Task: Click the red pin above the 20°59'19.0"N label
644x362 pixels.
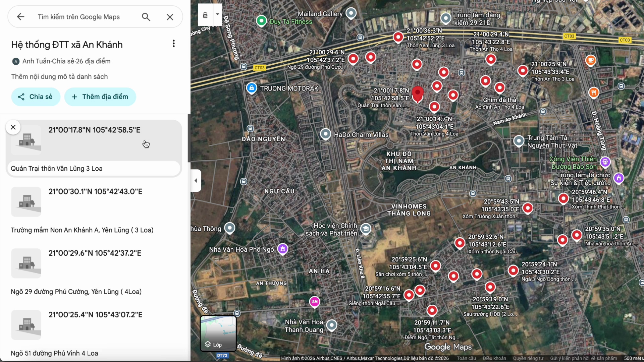Action: (x=490, y=287)
